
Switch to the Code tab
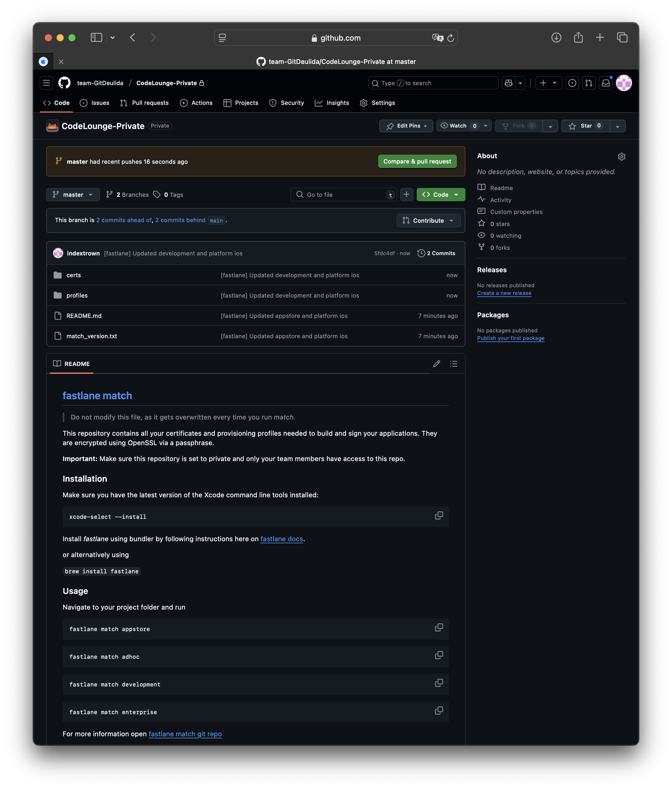(x=56, y=103)
